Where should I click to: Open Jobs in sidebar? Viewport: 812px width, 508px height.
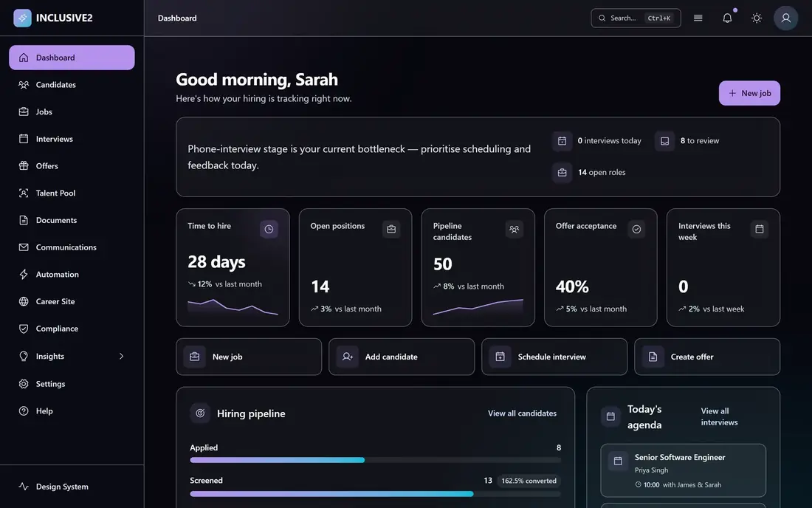click(72, 111)
